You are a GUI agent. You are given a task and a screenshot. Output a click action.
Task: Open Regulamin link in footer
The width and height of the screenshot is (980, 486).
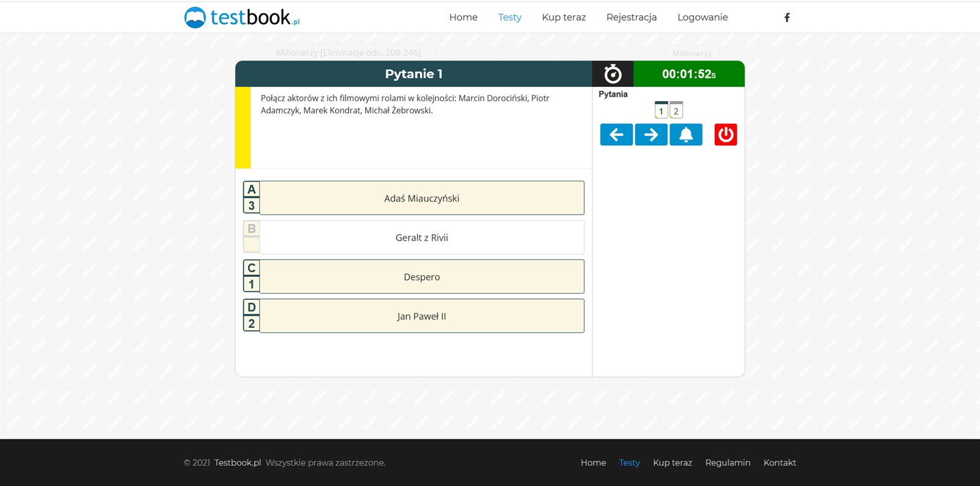pyautogui.click(x=728, y=463)
